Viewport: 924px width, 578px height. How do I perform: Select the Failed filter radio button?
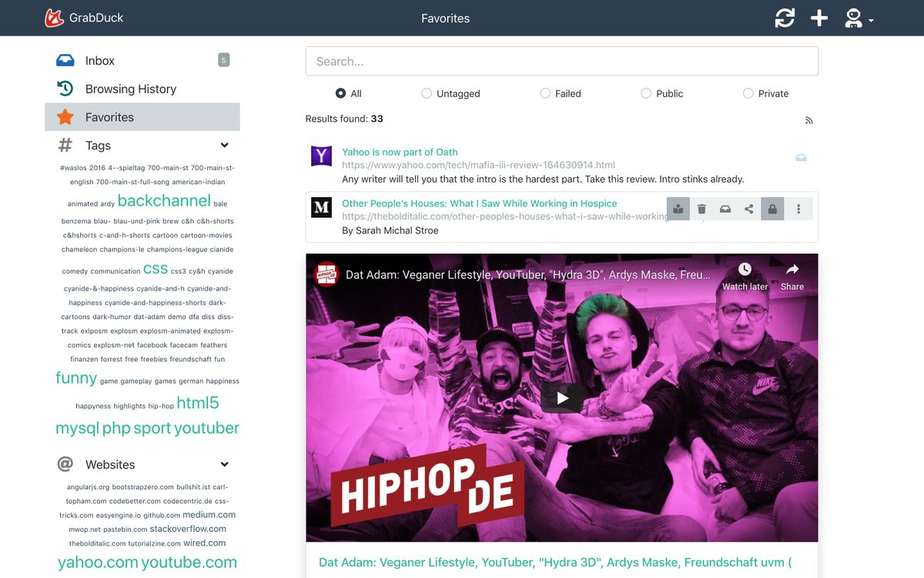tap(545, 93)
